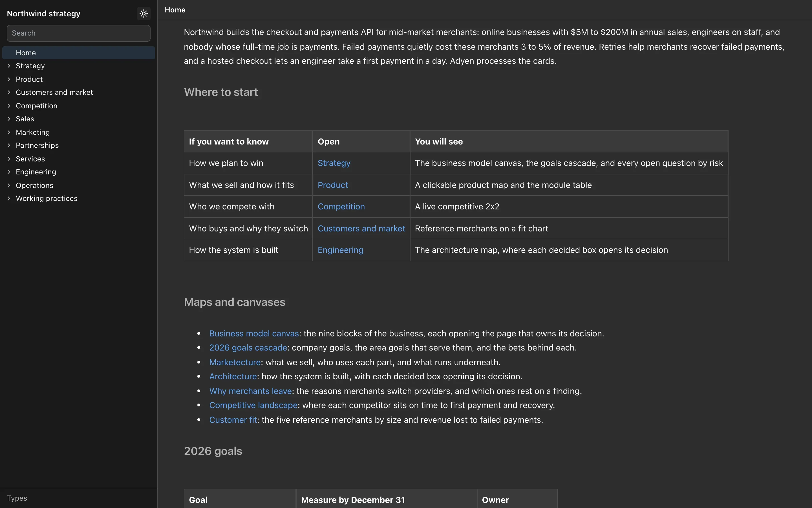Open Product page label in sidebar
Viewport: 812px width, 508px height.
29,79
